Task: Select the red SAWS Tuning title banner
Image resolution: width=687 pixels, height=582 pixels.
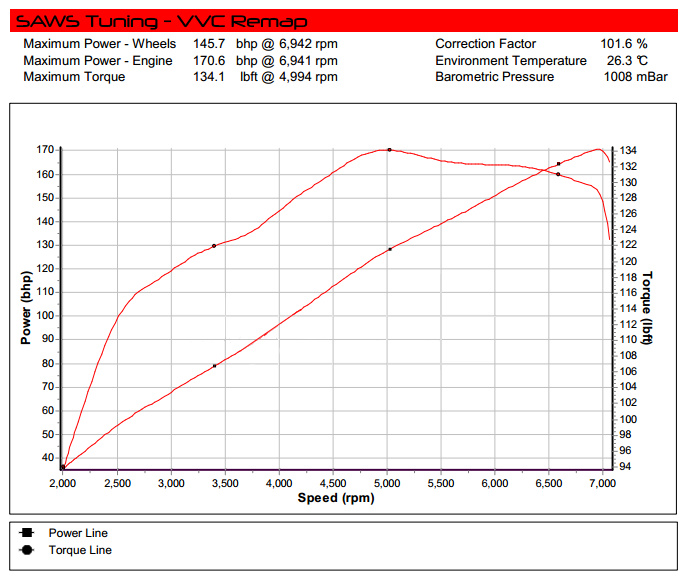Action: (x=343, y=20)
